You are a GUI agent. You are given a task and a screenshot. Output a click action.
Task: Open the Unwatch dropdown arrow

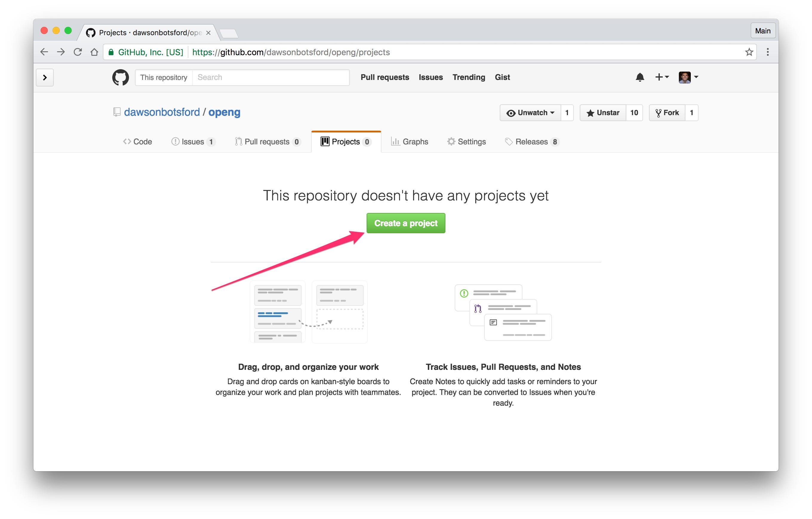552,113
